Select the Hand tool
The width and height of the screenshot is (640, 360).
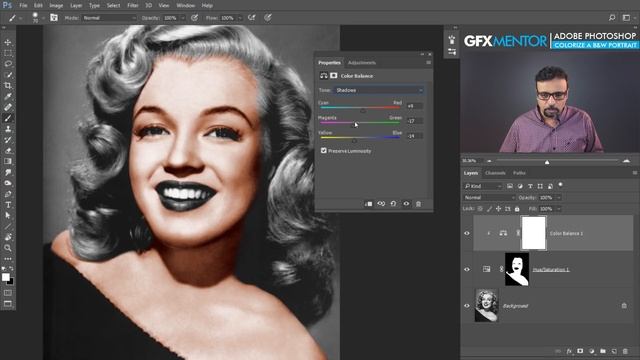click(x=8, y=237)
